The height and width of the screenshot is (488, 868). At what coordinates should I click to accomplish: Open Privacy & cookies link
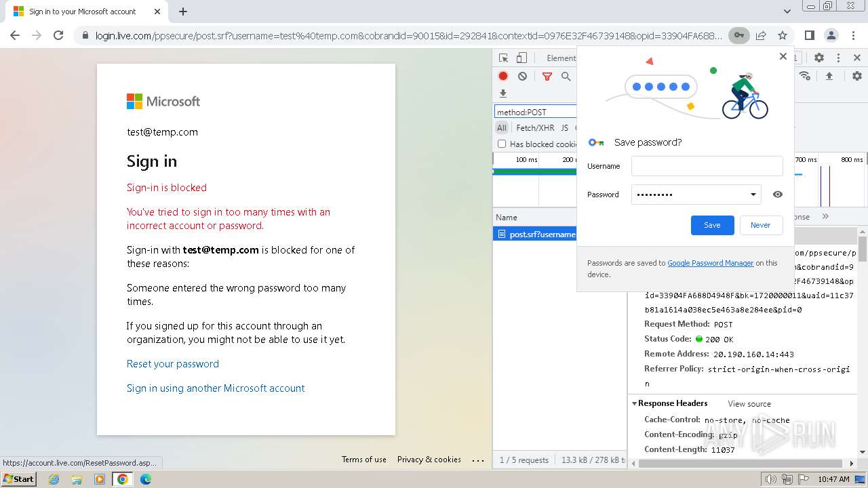(x=429, y=460)
